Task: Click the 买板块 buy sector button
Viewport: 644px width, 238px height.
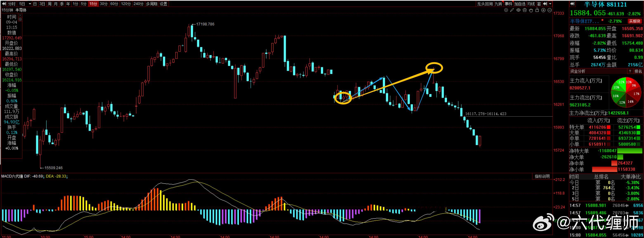Action: [x=635, y=21]
